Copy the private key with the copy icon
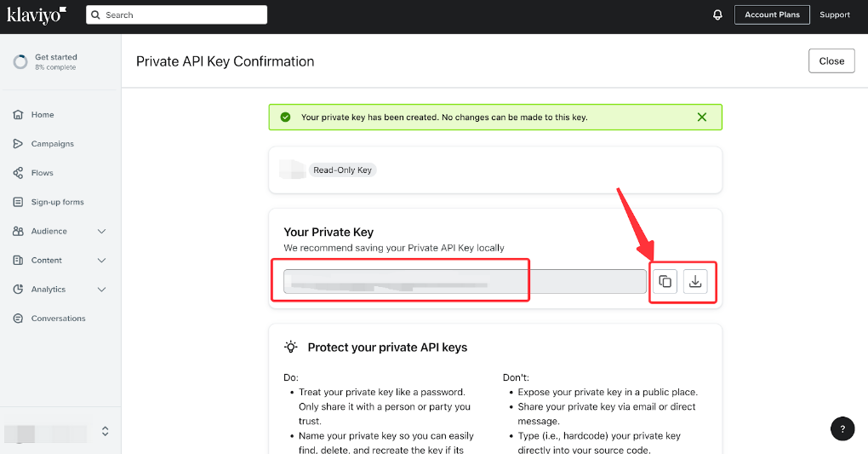This screenshot has height=454, width=868. tap(665, 282)
